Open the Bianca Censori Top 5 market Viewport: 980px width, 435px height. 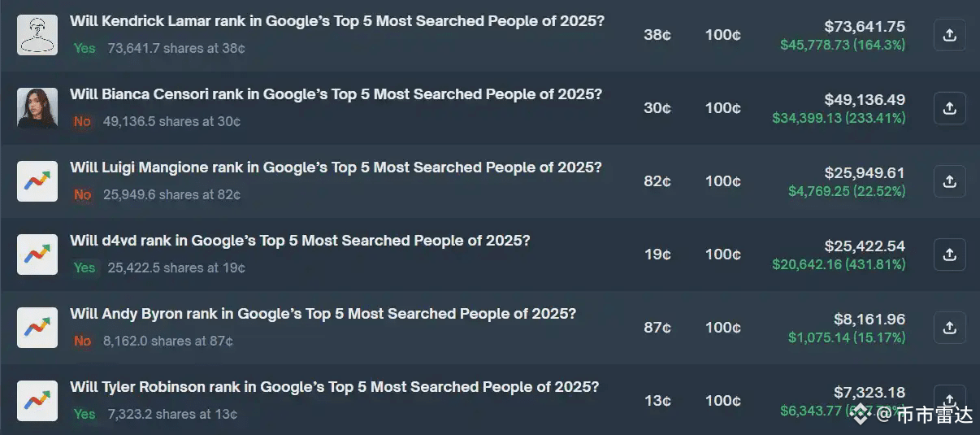tap(336, 94)
